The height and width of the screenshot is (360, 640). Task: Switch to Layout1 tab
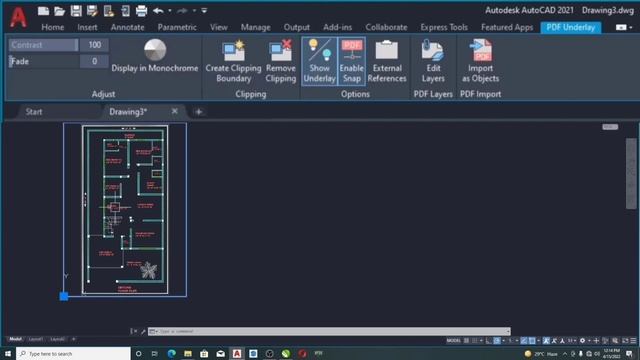click(36, 339)
